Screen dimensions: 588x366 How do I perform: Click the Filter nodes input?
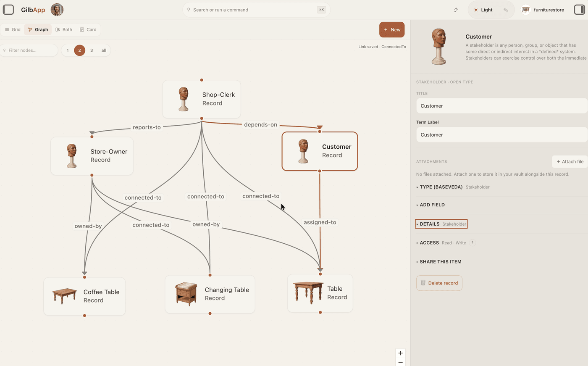pos(29,50)
